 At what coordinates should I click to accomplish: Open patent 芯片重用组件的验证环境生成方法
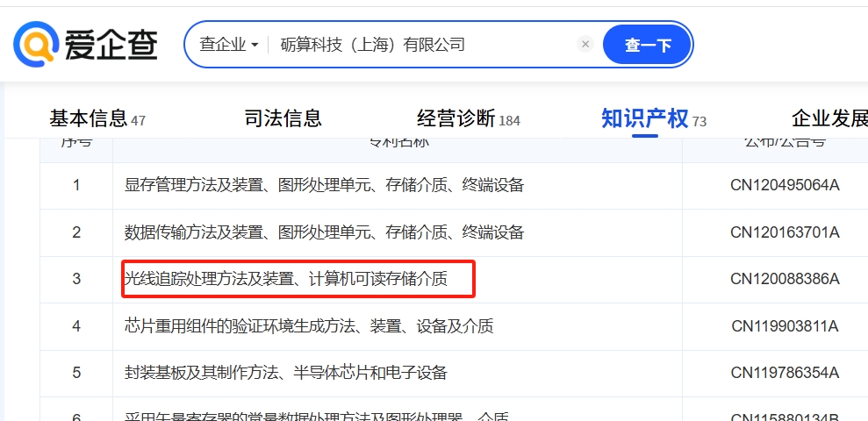click(309, 326)
